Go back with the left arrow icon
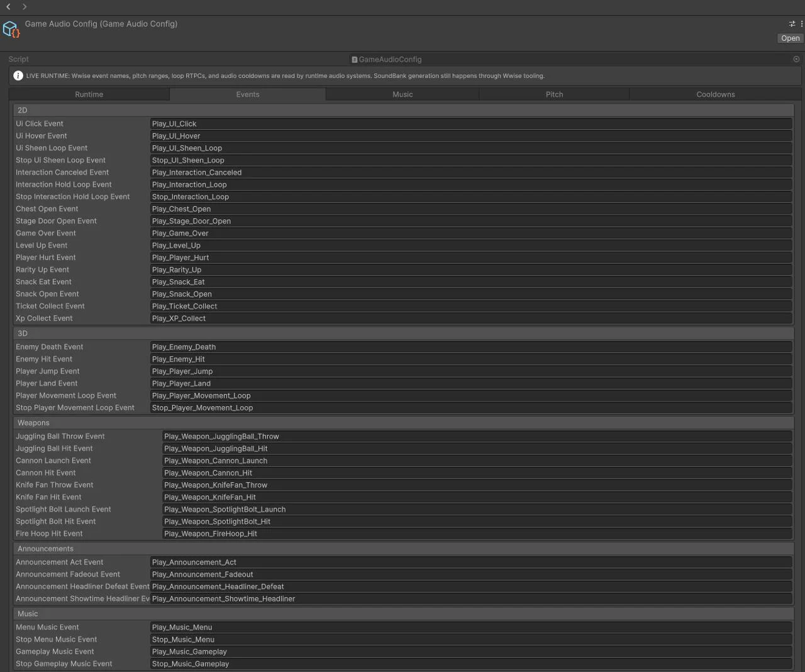The image size is (805, 672). pos(9,7)
